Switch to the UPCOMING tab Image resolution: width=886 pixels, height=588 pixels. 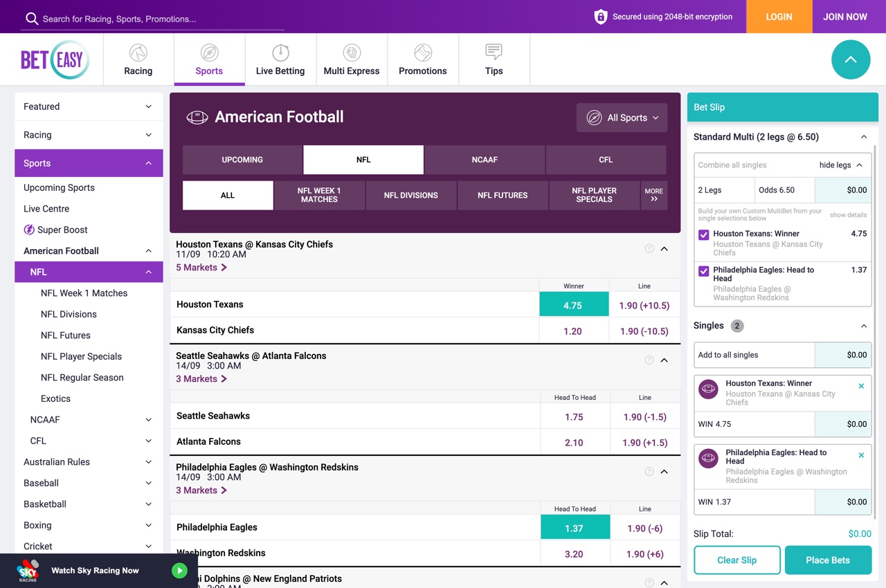coord(242,160)
